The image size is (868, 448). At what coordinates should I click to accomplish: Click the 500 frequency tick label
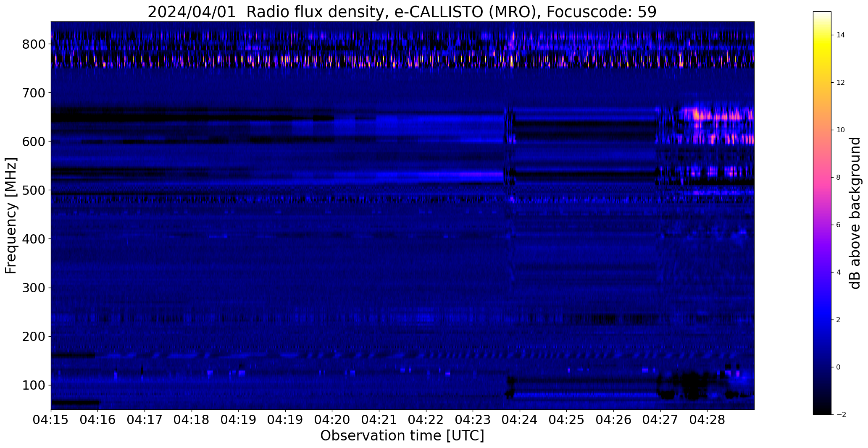(x=34, y=190)
